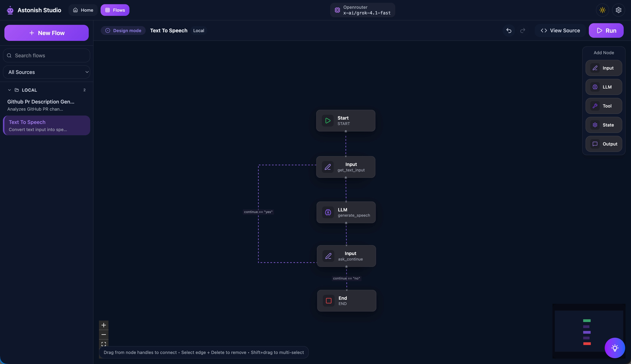Collapse the LOCAL flows section
The image size is (631, 364).
pyautogui.click(x=9, y=90)
